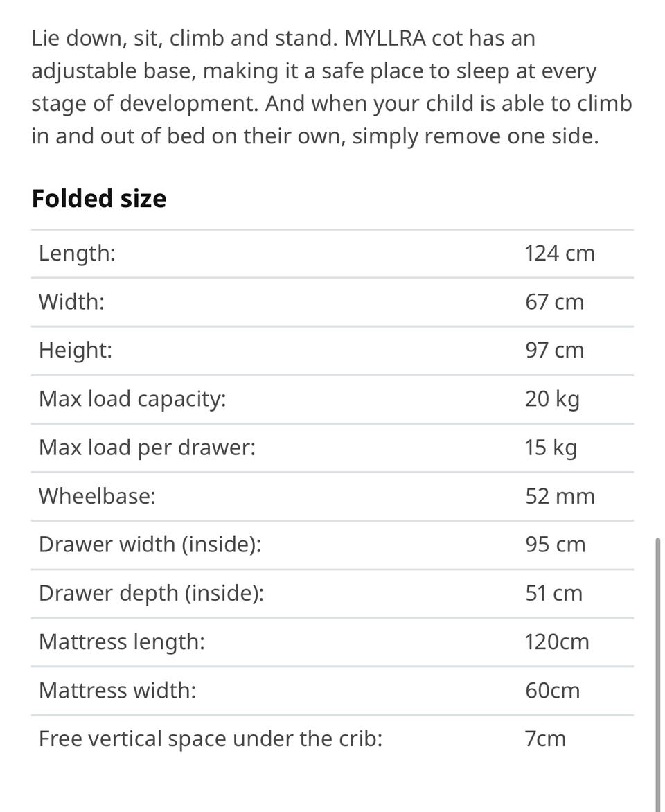
Task: Select the Width row label
Action: coord(71,302)
